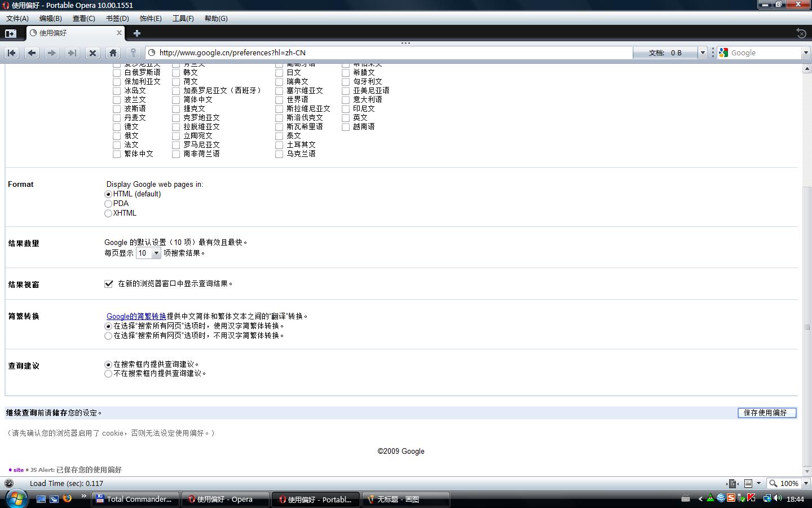This screenshot has width=812, height=508.
Task: Check the 日文 language checkbox
Action: click(279, 72)
